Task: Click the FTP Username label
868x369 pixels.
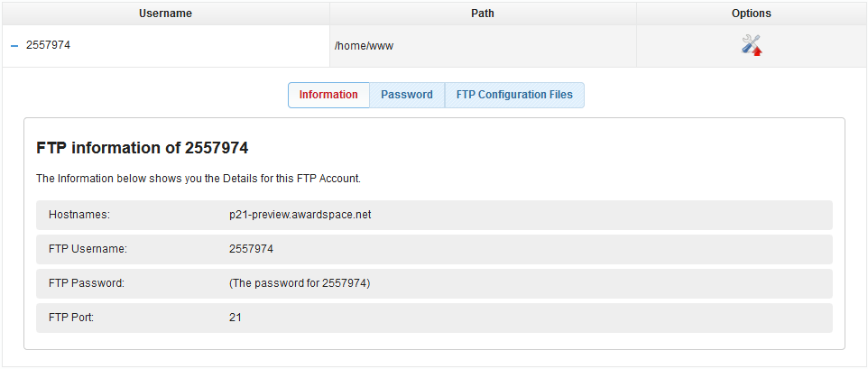Action: coord(88,249)
